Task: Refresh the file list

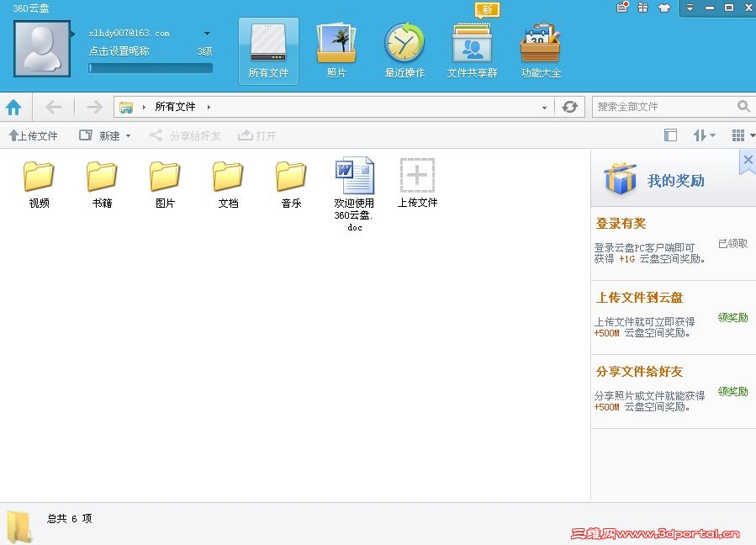Action: click(x=569, y=107)
